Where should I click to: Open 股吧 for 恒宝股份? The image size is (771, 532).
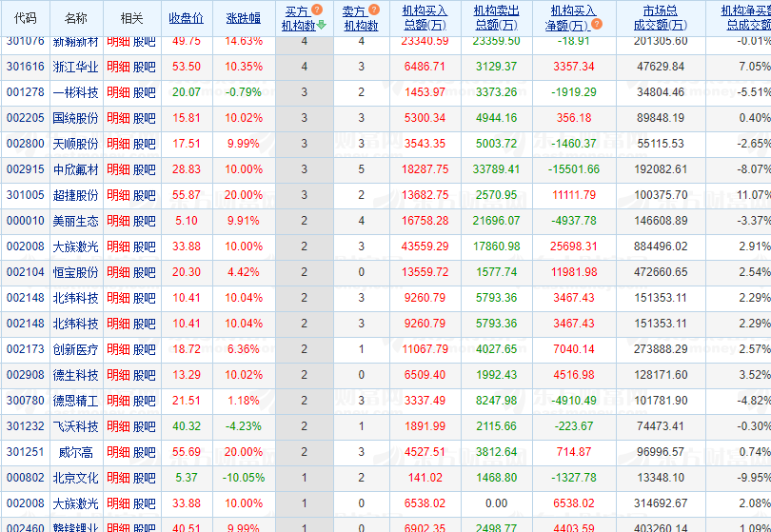coord(144,272)
